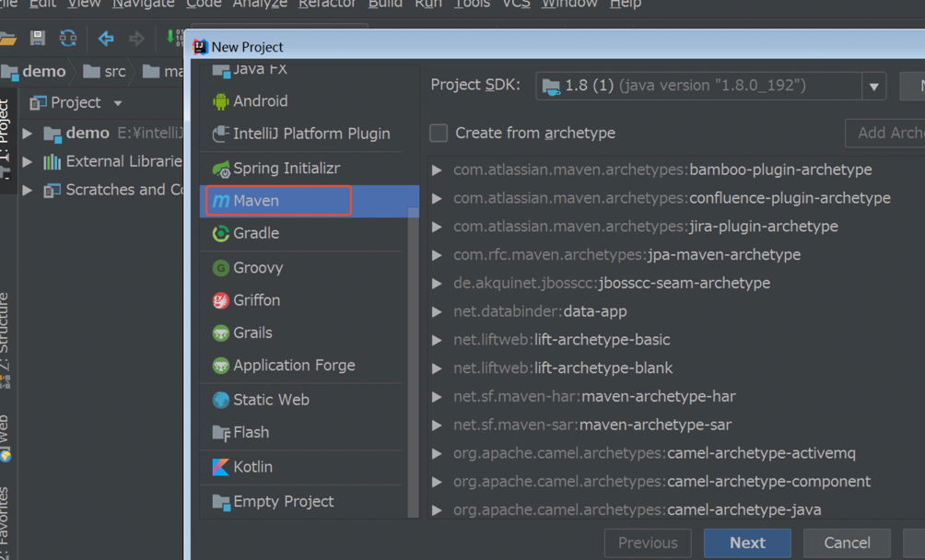Open the VCS menu

(x=516, y=4)
